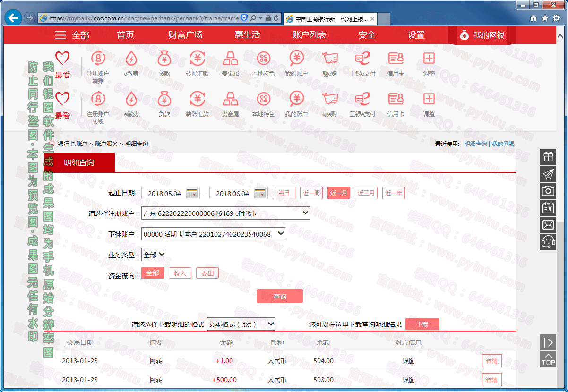Select the 明细查询 section tab
The width and height of the screenshot is (568, 392).
(79, 162)
